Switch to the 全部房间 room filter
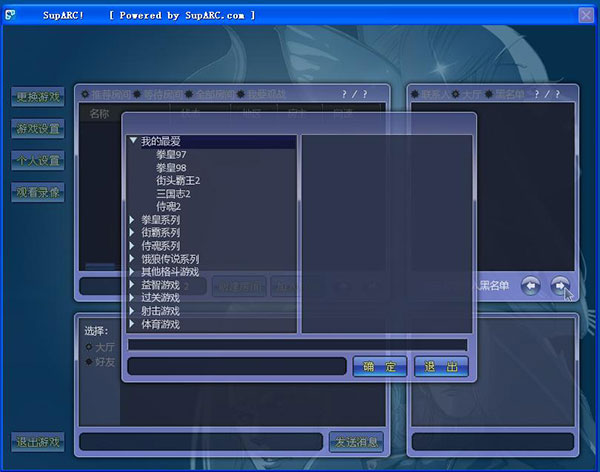 coord(189,94)
